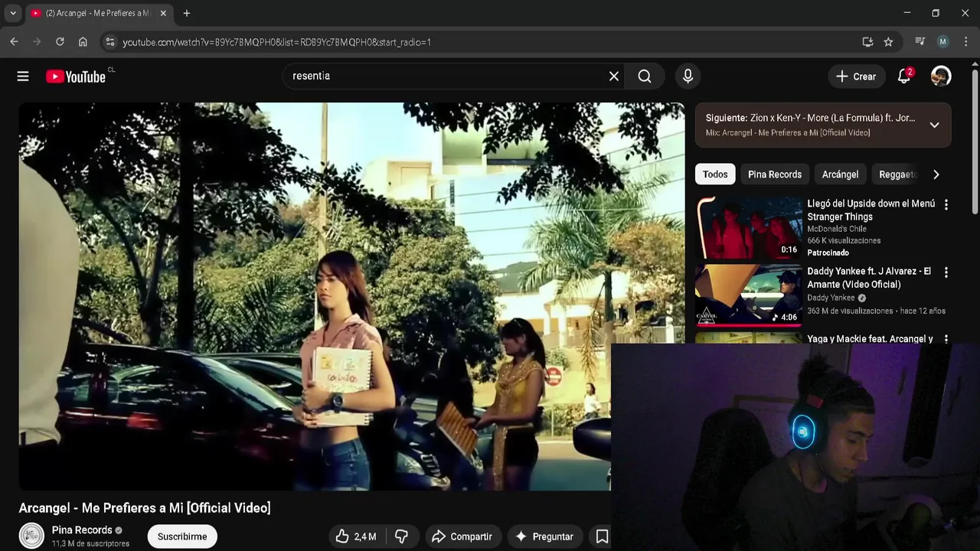Open Preguntar AI button
980x551 pixels.
(x=544, y=536)
